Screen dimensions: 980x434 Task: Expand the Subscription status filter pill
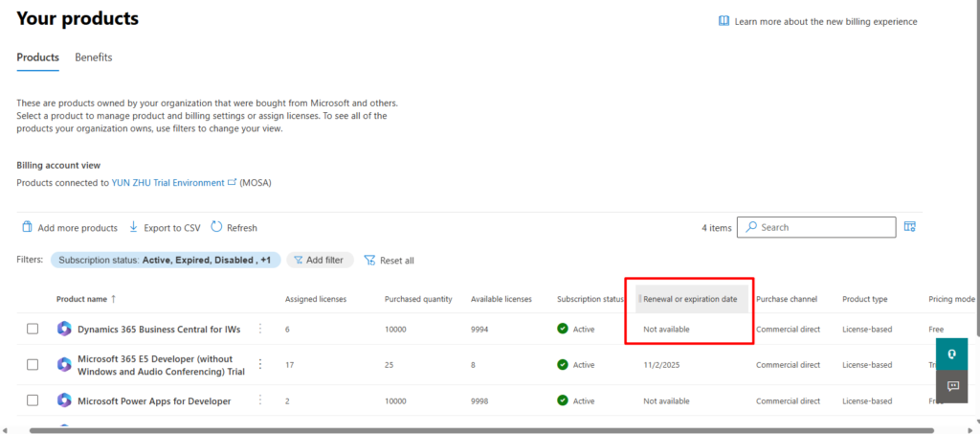pyautogui.click(x=165, y=261)
